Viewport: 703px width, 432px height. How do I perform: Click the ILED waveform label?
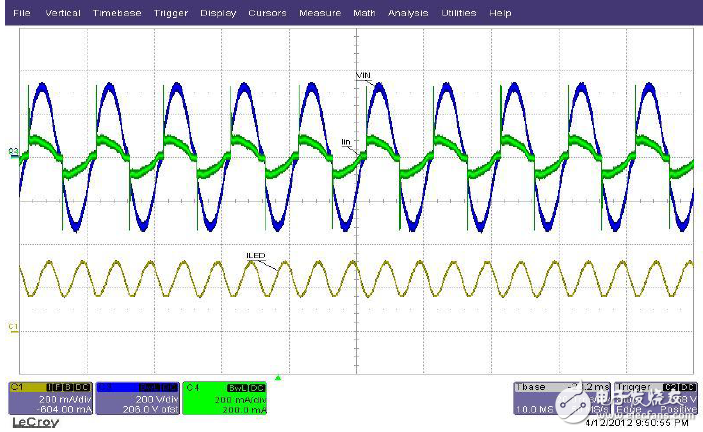[255, 255]
